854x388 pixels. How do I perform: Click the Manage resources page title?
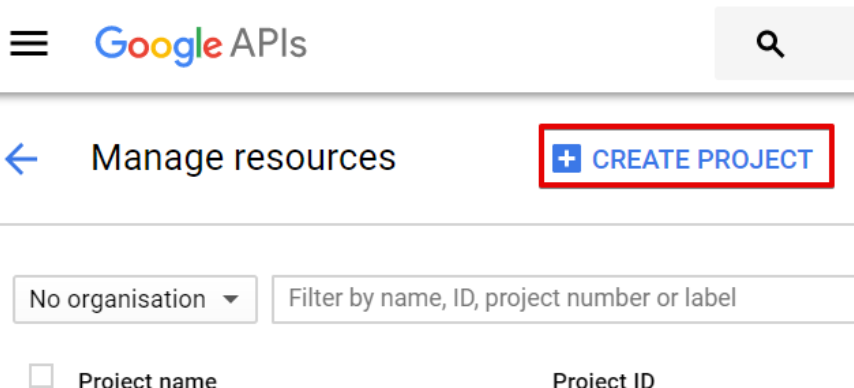pyautogui.click(x=243, y=158)
